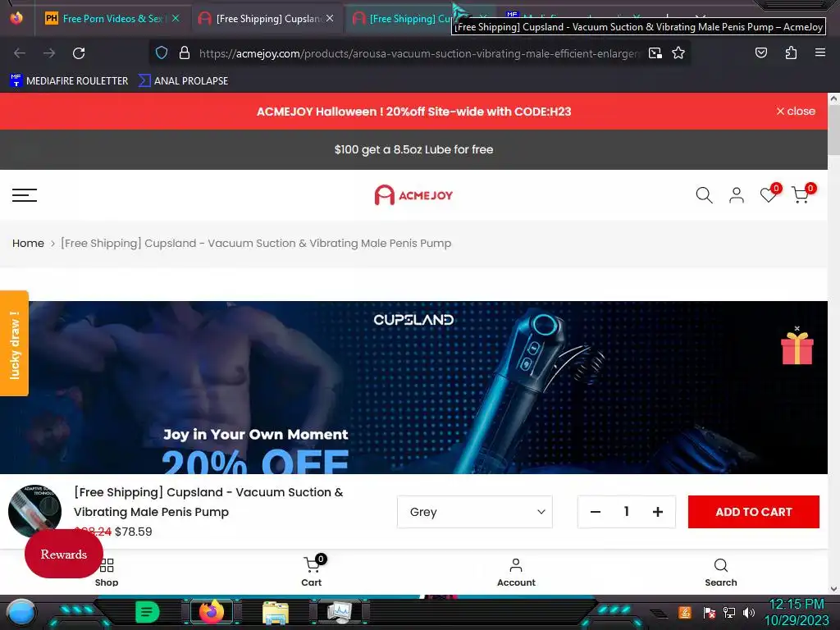Click the scrollbar down arrow
The image size is (840, 630).
coord(833,588)
